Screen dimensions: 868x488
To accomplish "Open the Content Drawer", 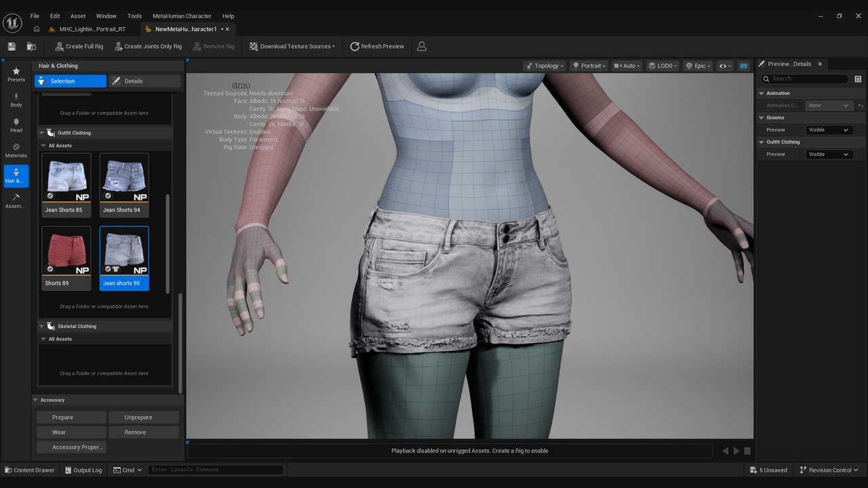I will [30, 470].
